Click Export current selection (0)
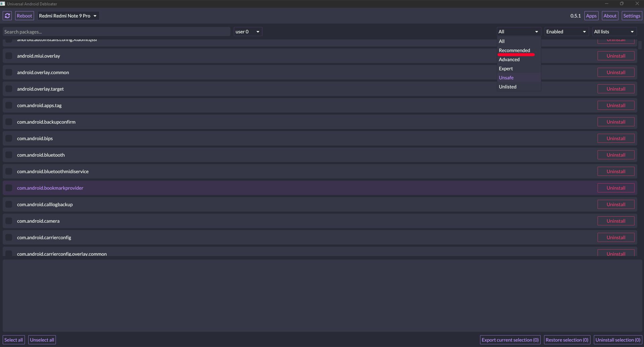The width and height of the screenshot is (644, 347). (510, 340)
